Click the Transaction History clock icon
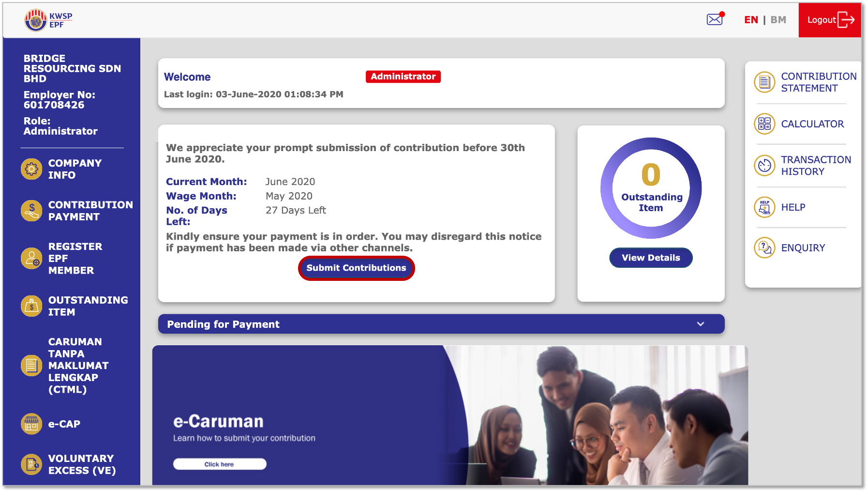 click(764, 166)
